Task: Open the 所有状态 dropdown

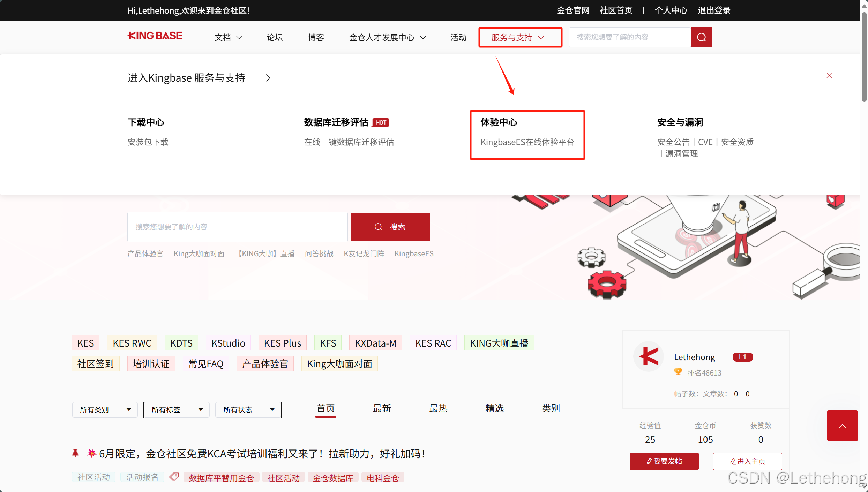Action: pos(248,410)
